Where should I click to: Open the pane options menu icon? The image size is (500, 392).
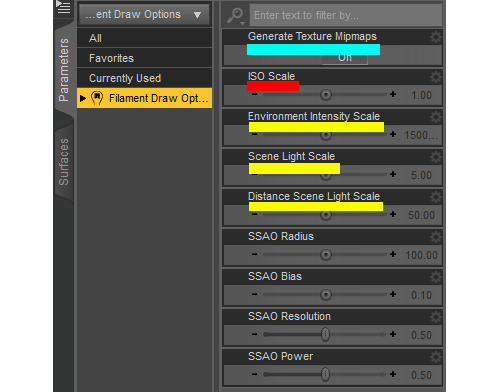point(63,7)
